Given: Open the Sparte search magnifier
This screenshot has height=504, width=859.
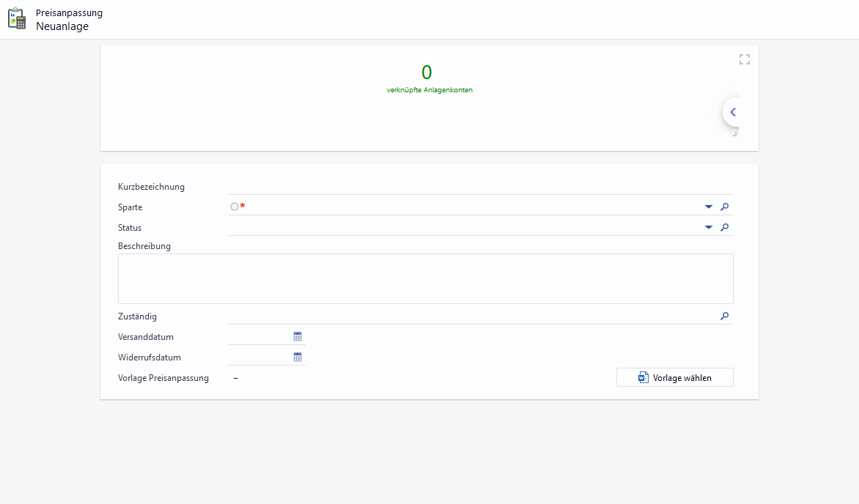Looking at the screenshot, I should 724,207.
